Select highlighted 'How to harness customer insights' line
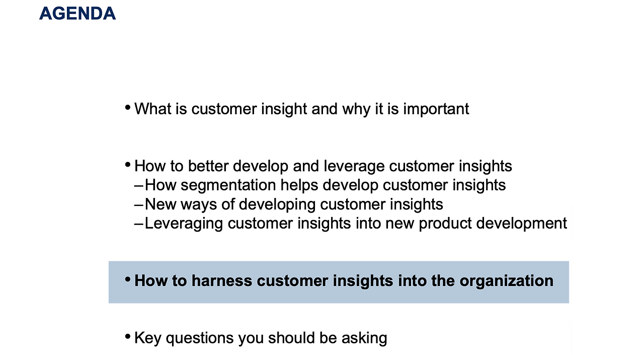 coord(344,281)
